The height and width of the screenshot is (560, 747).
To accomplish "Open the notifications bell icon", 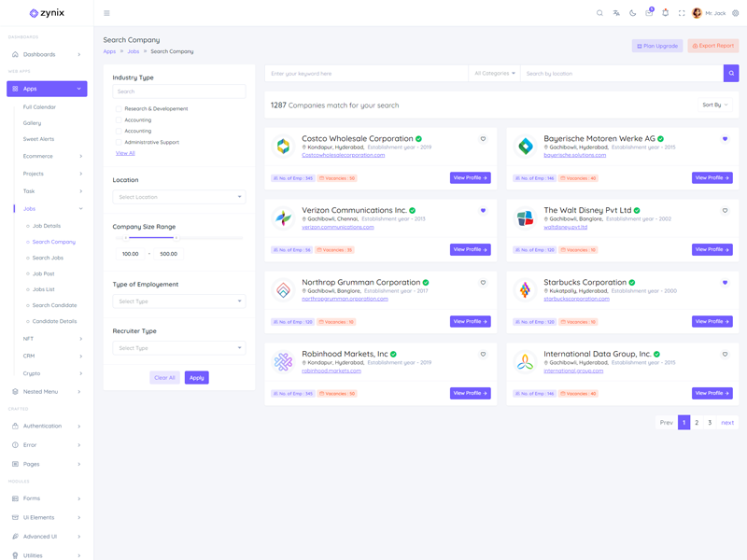I will (665, 13).
